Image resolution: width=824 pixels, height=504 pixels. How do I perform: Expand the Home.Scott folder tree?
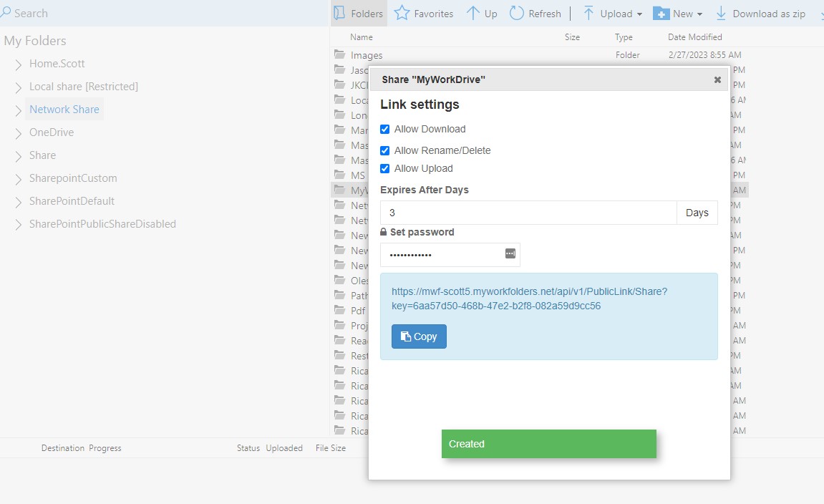[19, 64]
